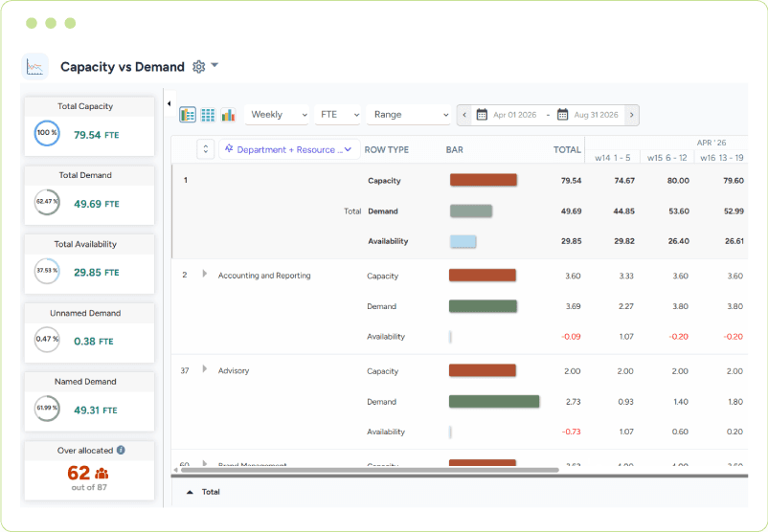768x532 pixels.
Task: Click the BAR column header
Action: 455,150
